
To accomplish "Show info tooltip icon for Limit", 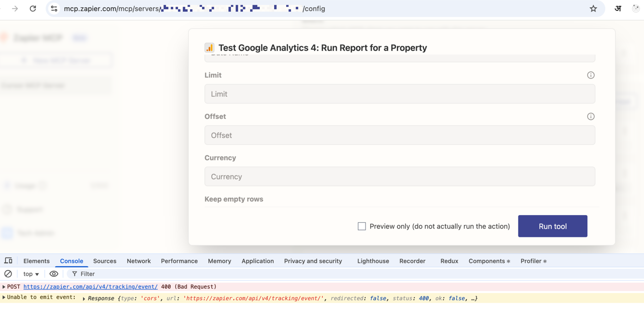I will click(591, 75).
